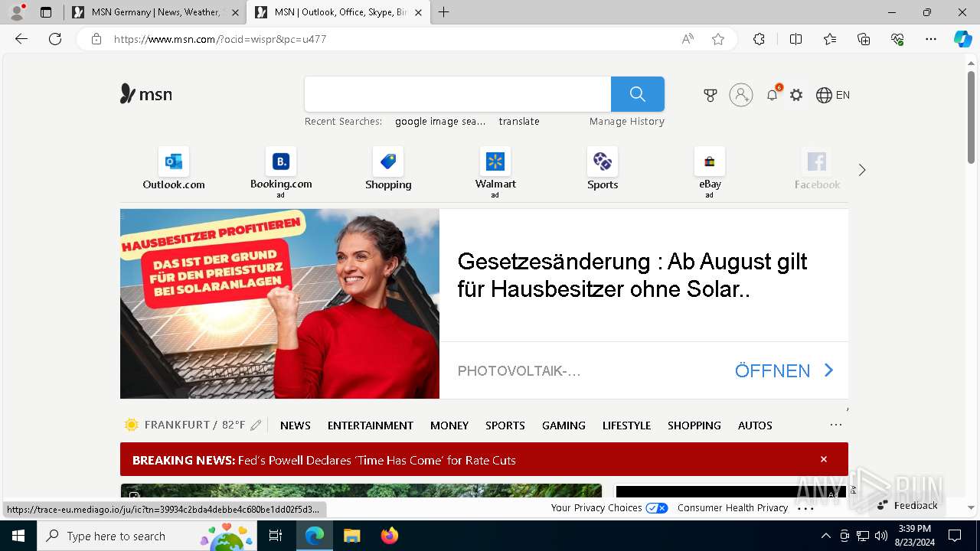Launch Firefox from the taskbar
980x551 pixels.
(x=389, y=536)
